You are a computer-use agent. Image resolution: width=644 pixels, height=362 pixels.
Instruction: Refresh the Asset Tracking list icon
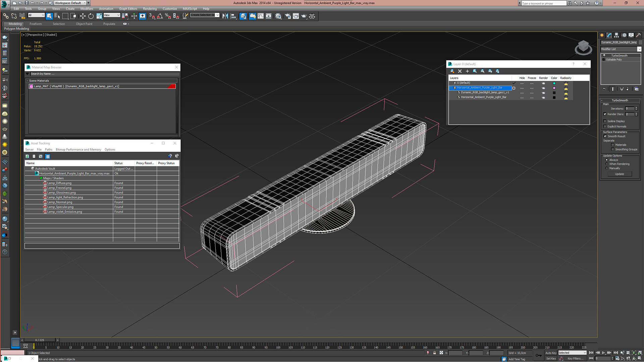[x=28, y=156]
